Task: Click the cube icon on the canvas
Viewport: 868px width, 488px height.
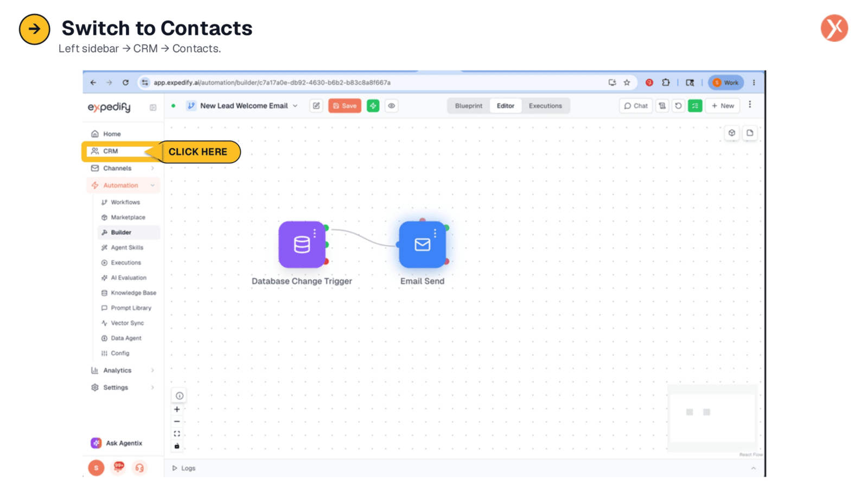Action: (x=732, y=133)
